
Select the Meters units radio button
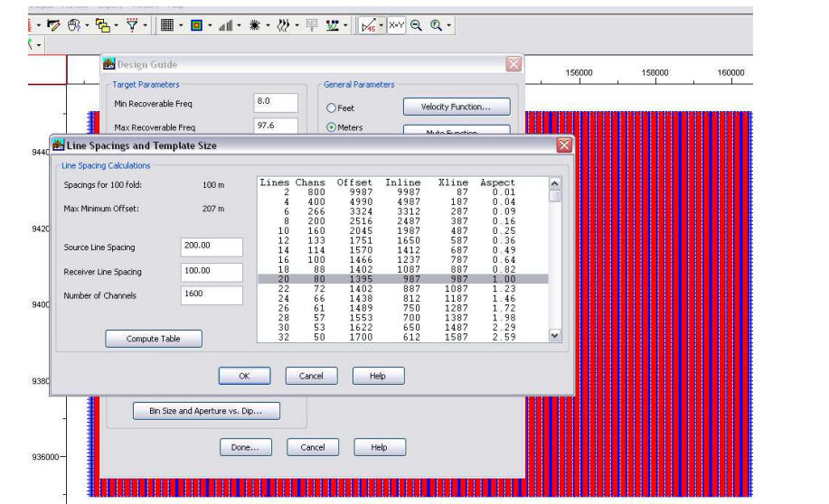332,127
